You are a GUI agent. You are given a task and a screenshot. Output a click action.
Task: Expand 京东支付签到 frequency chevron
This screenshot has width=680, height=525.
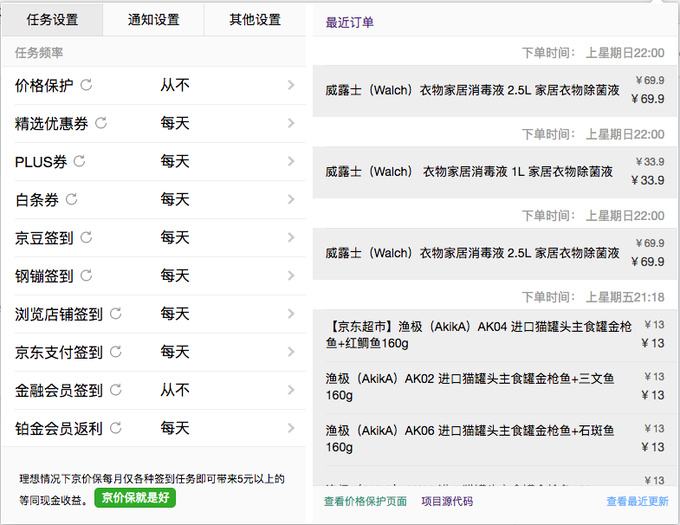tap(291, 352)
